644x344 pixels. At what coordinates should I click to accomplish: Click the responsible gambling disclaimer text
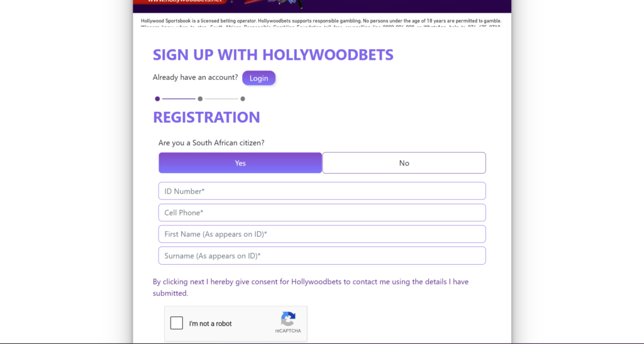[321, 23]
